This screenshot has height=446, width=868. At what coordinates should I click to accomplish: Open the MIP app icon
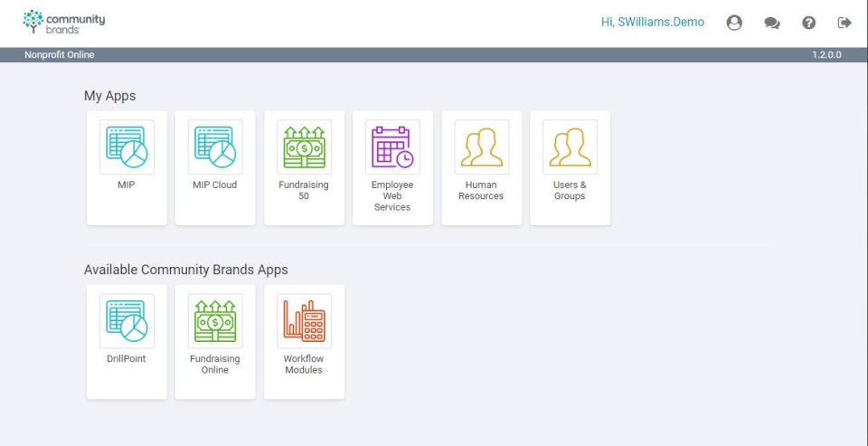pos(127,147)
